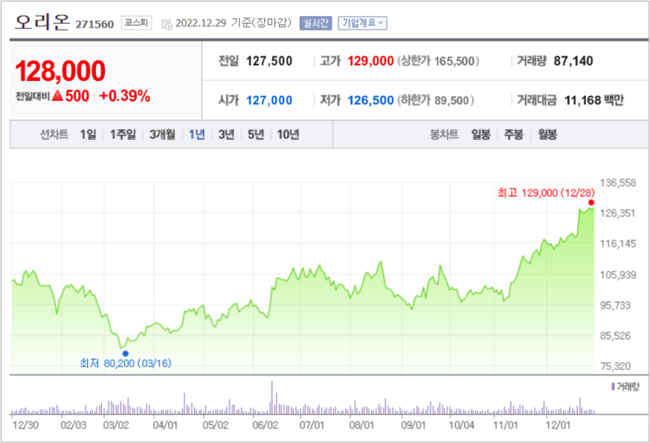
Task: Click the high price 129,000 in the summary table
Action: [x=370, y=61]
